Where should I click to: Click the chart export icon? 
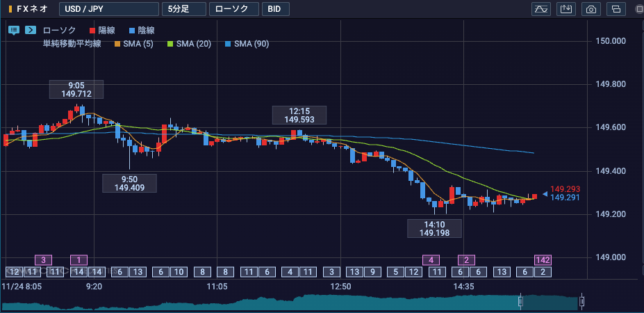(566, 9)
